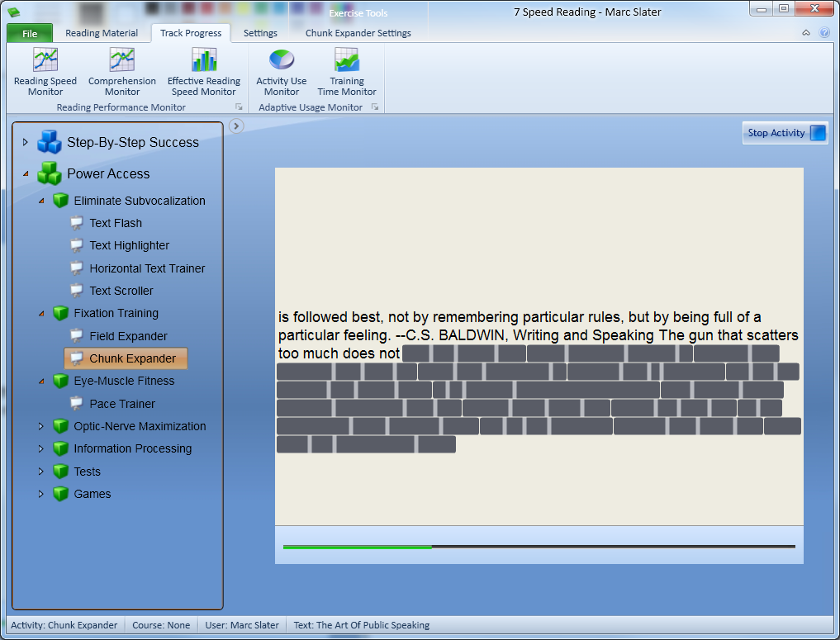The width and height of the screenshot is (840, 640).
Task: Open the Effective Reading Speed Monitor
Action: pyautogui.click(x=204, y=72)
